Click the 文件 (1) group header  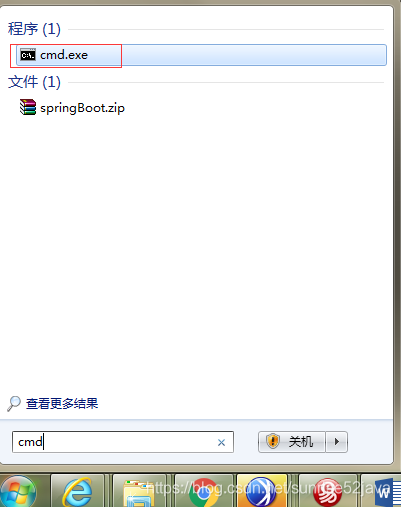point(34,82)
